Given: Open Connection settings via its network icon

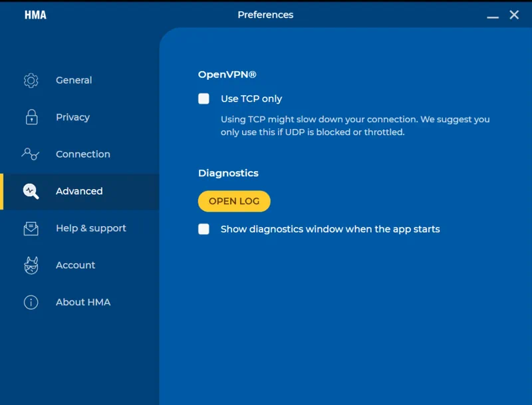Looking at the screenshot, I should pyautogui.click(x=31, y=154).
